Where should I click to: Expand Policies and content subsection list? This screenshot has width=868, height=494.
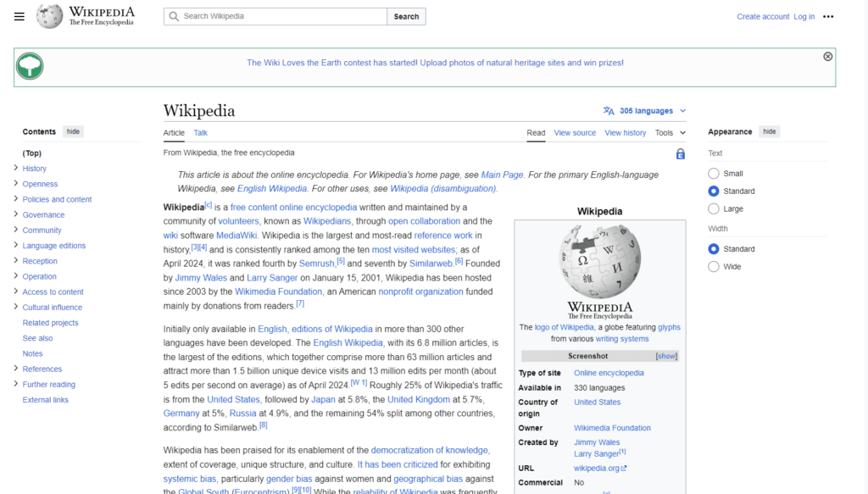pyautogui.click(x=15, y=198)
